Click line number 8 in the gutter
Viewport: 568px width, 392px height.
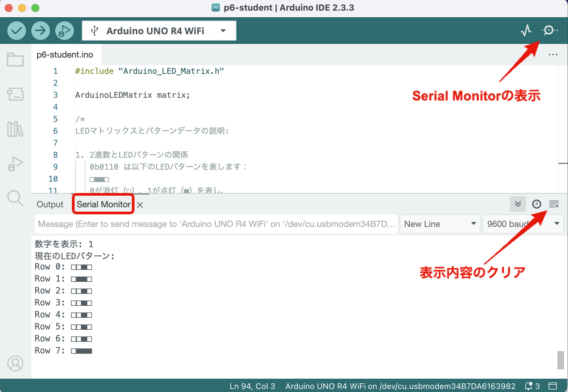pyautogui.click(x=55, y=155)
